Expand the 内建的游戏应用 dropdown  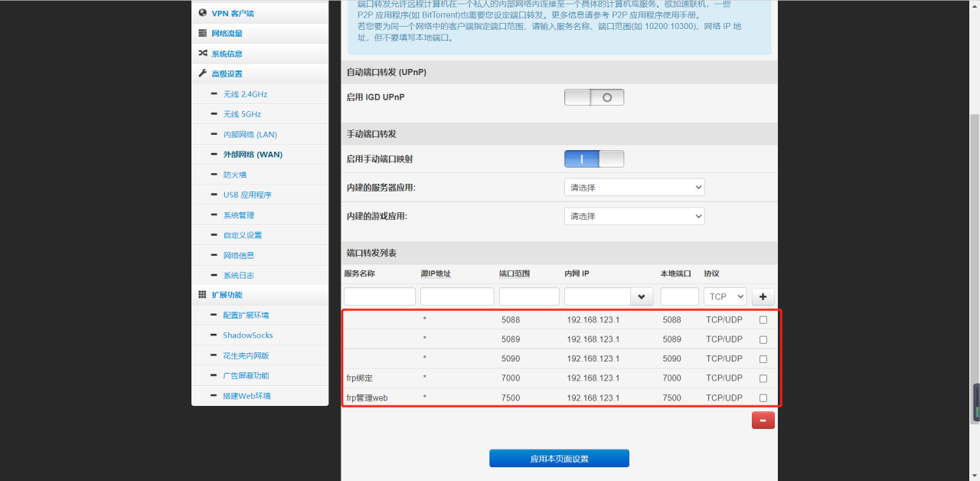634,217
